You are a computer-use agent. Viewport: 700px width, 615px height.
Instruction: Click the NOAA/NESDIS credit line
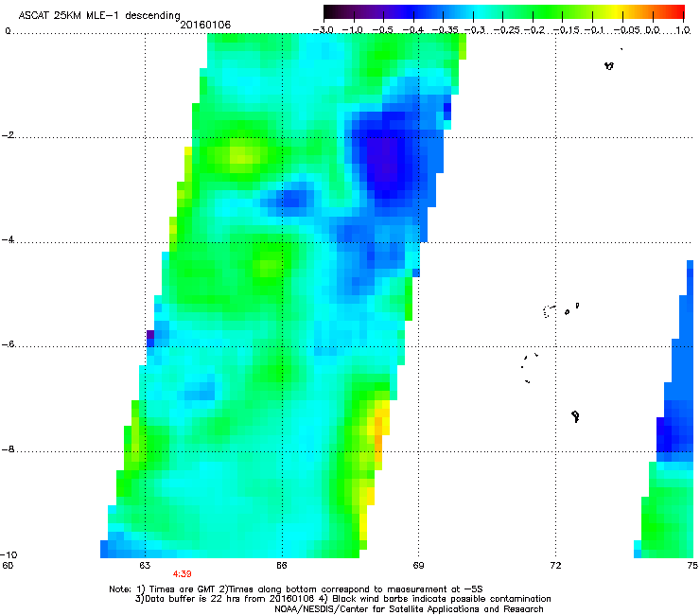tap(409, 609)
